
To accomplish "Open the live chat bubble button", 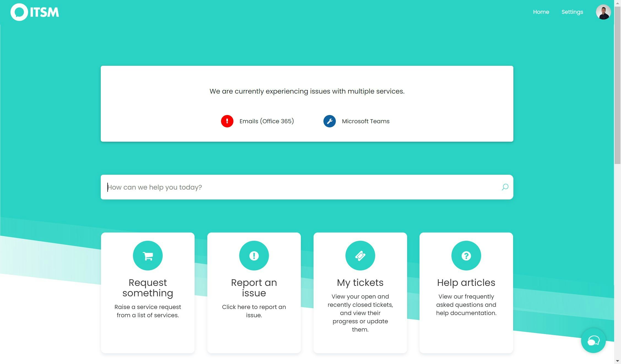I will (x=593, y=341).
